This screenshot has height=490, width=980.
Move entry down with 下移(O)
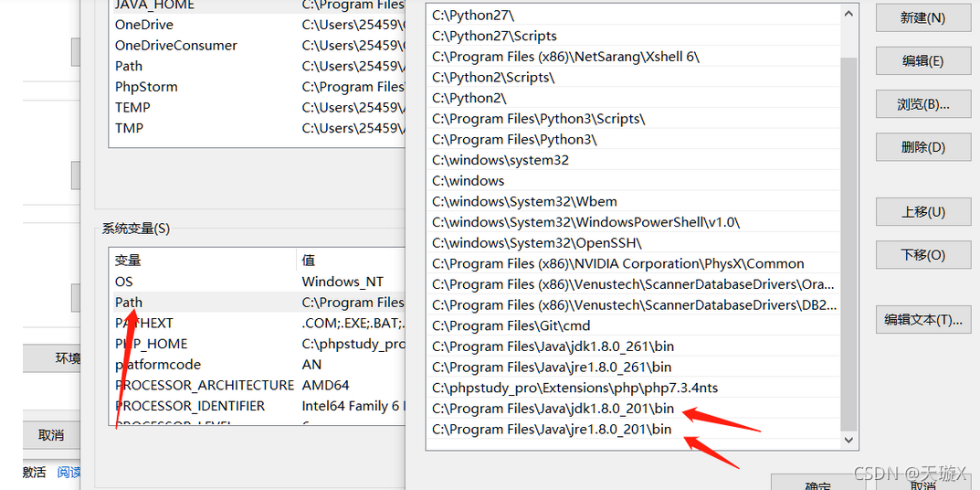coord(922,255)
